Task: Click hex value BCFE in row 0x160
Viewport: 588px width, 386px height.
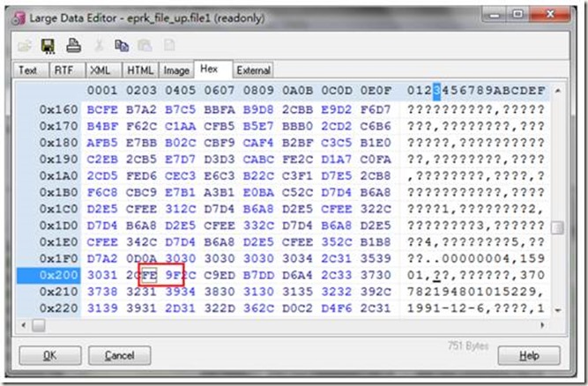Action: click(x=102, y=110)
